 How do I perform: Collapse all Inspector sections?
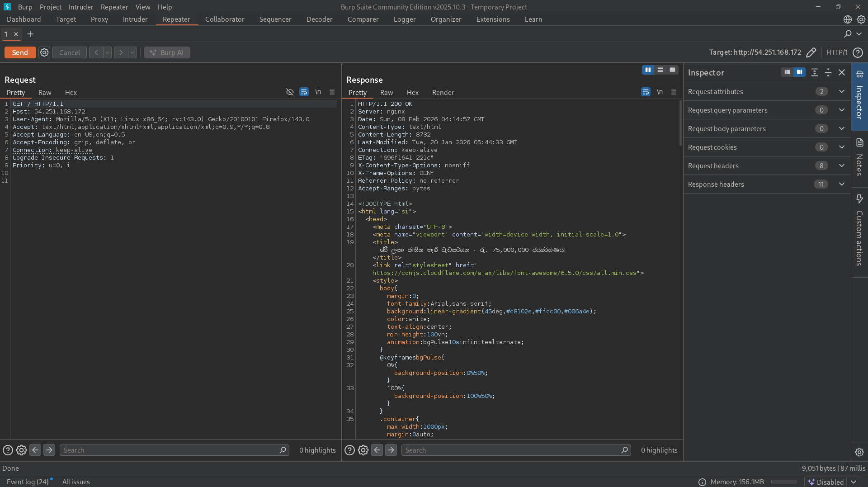pos(828,72)
